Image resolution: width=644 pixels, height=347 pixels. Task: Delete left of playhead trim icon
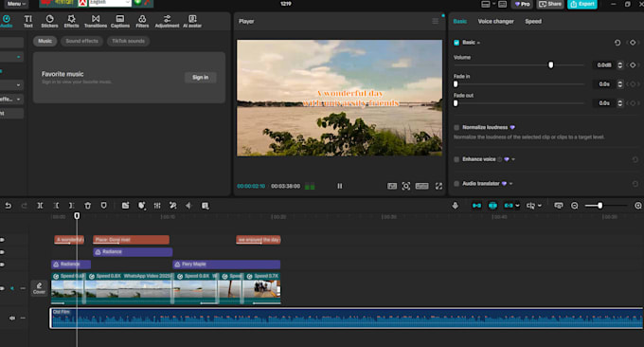coord(56,206)
